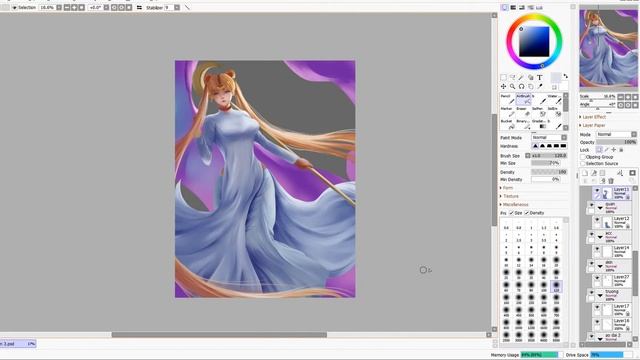Select the Bucket fill tool

[x=507, y=124]
